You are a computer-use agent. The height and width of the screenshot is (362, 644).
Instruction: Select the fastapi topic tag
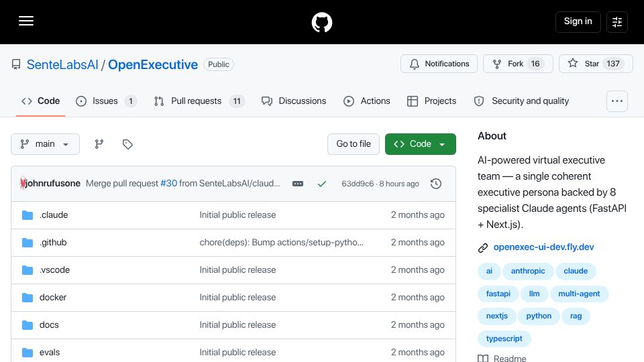pos(498,294)
